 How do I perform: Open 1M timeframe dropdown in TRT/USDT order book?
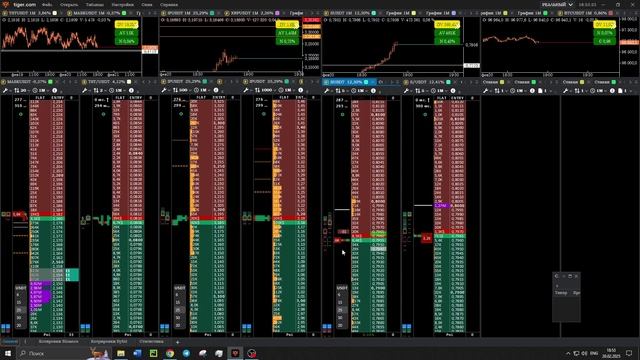click(117, 90)
